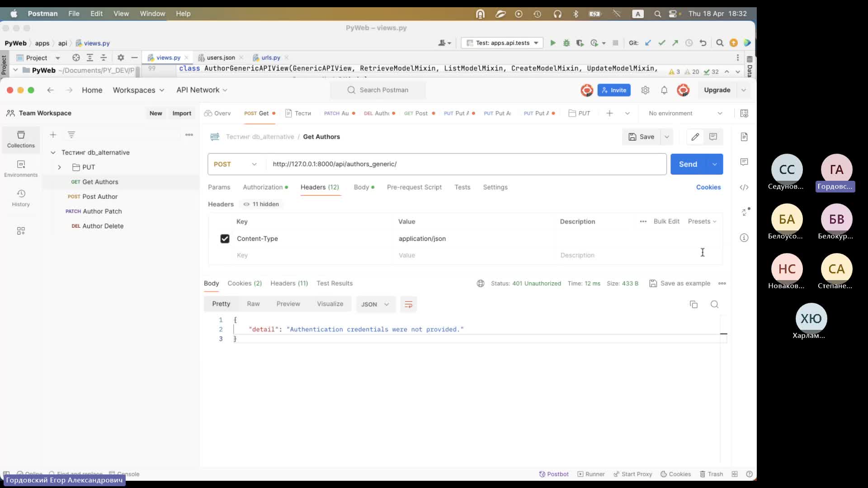Open the JSON format dropdown
The width and height of the screenshot is (868, 488).
click(375, 304)
